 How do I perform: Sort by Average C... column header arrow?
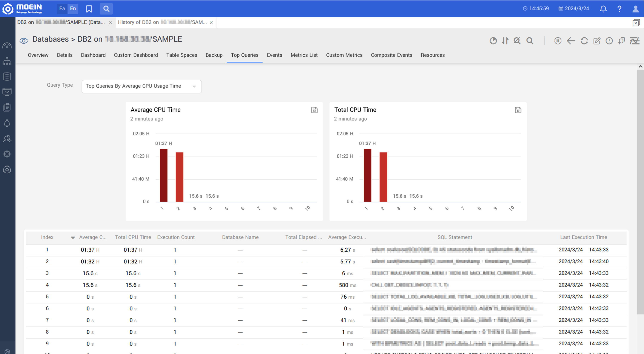pyautogui.click(x=73, y=238)
